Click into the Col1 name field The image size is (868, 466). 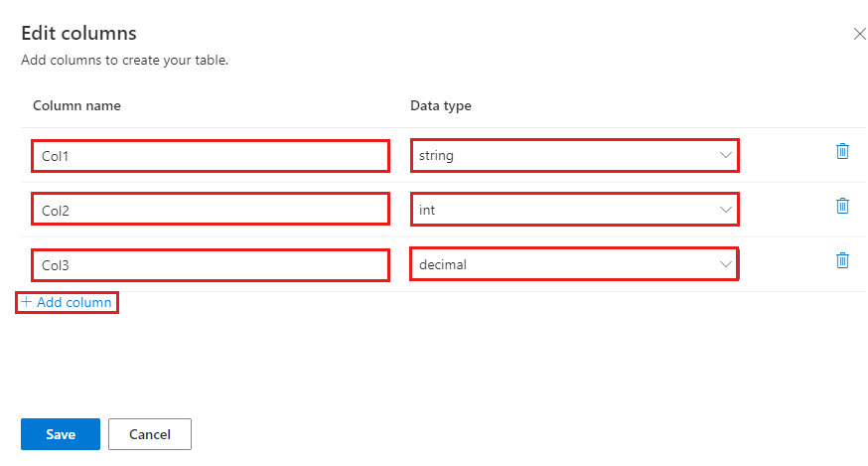pos(210,155)
